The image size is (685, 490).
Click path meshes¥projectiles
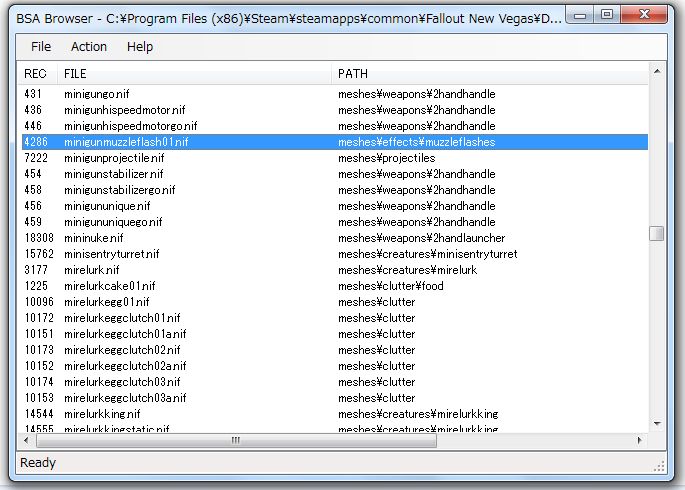[x=387, y=158]
